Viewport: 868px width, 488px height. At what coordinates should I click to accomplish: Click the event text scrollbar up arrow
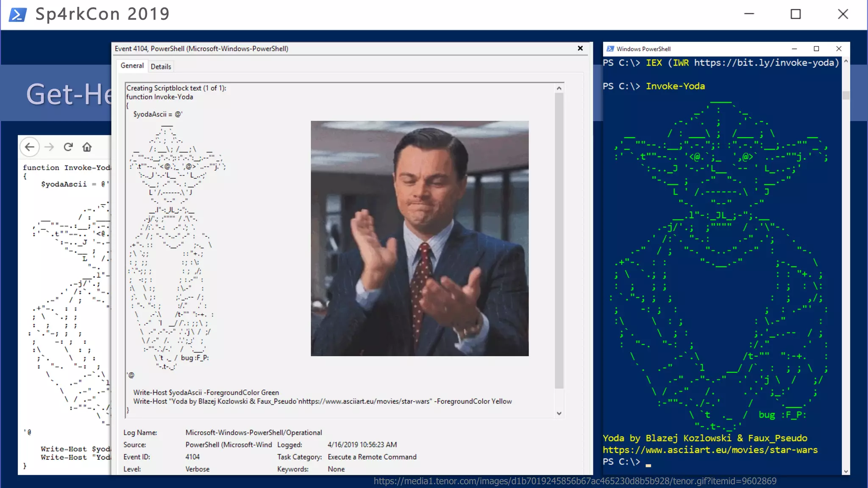(559, 88)
